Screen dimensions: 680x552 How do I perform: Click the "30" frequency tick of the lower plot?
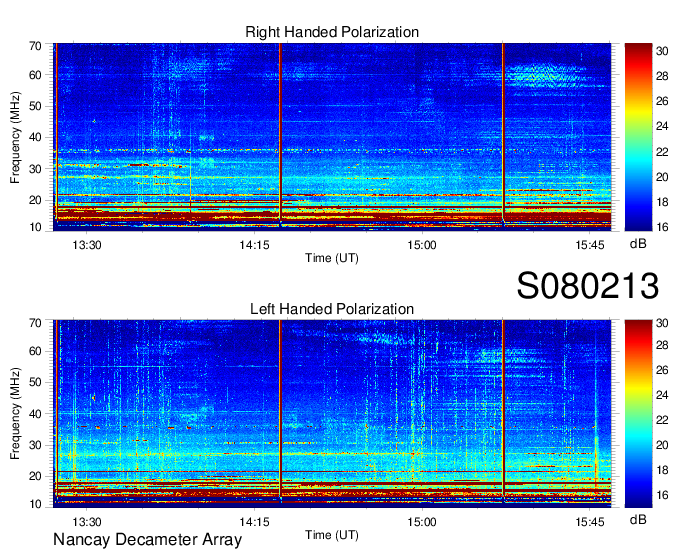coord(35,445)
